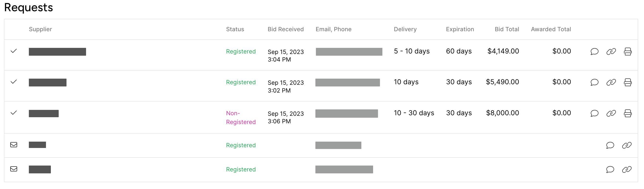Click checkmark on the Non-Registered supplier row
Screen dimensions: 644x189
(14, 113)
